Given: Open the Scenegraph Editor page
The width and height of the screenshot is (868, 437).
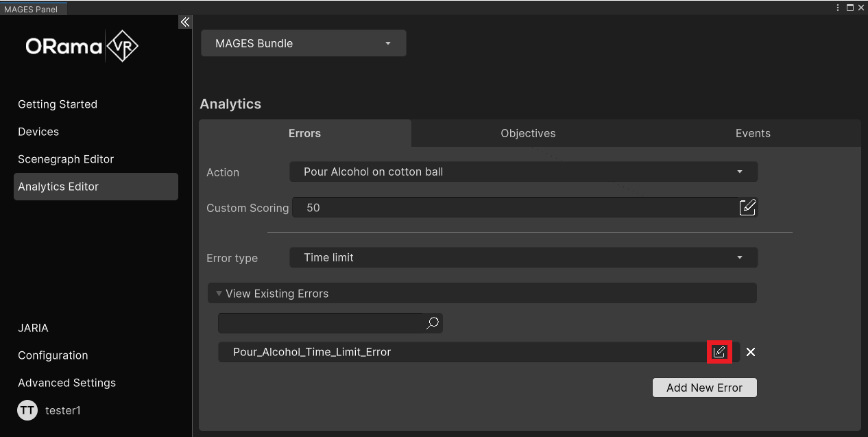Looking at the screenshot, I should coord(66,159).
